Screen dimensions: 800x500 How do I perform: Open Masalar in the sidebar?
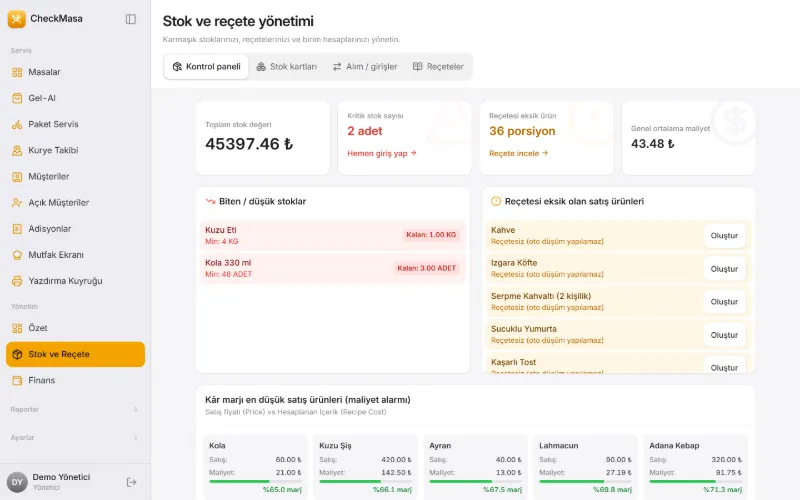tap(75, 72)
